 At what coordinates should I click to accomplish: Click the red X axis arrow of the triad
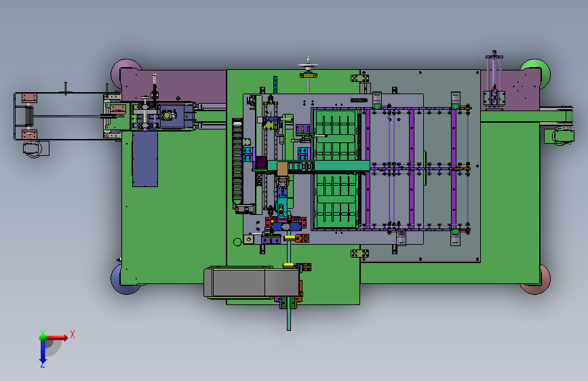(x=56, y=338)
